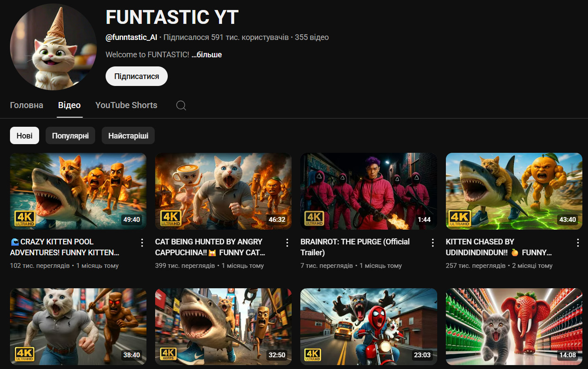Open the Cat Being Hunted by Angry Cappuchina title
This screenshot has height=369, width=588.
coord(210,247)
